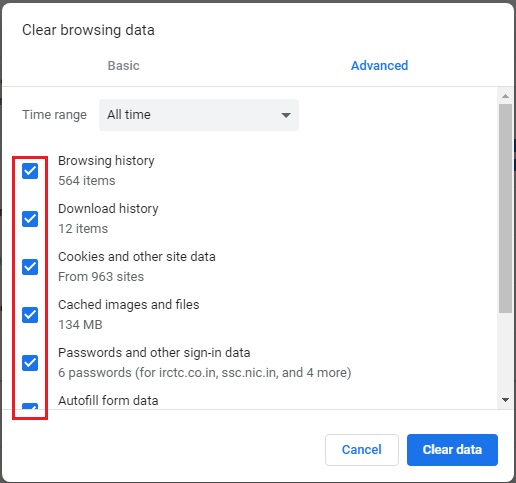Click the Cached images and files label

click(x=129, y=305)
